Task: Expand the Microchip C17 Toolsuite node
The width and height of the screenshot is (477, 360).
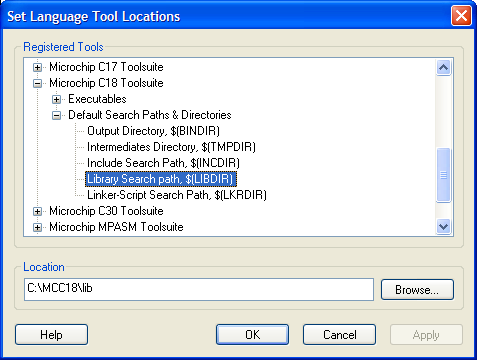Action: pyautogui.click(x=37, y=68)
